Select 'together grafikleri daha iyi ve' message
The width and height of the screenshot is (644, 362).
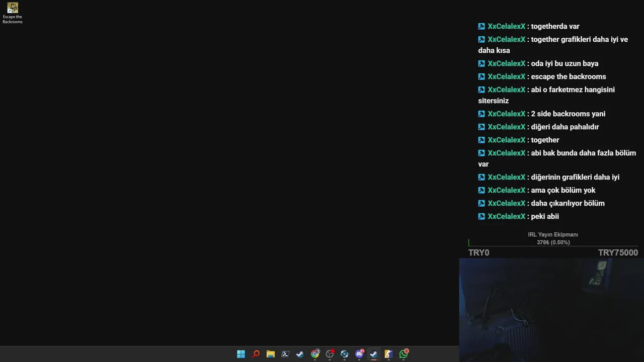point(579,39)
